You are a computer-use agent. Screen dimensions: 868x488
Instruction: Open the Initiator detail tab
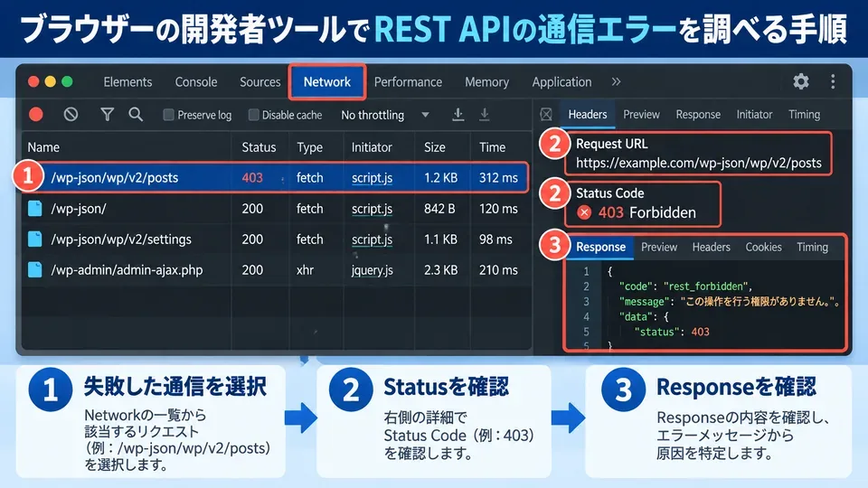coord(754,115)
